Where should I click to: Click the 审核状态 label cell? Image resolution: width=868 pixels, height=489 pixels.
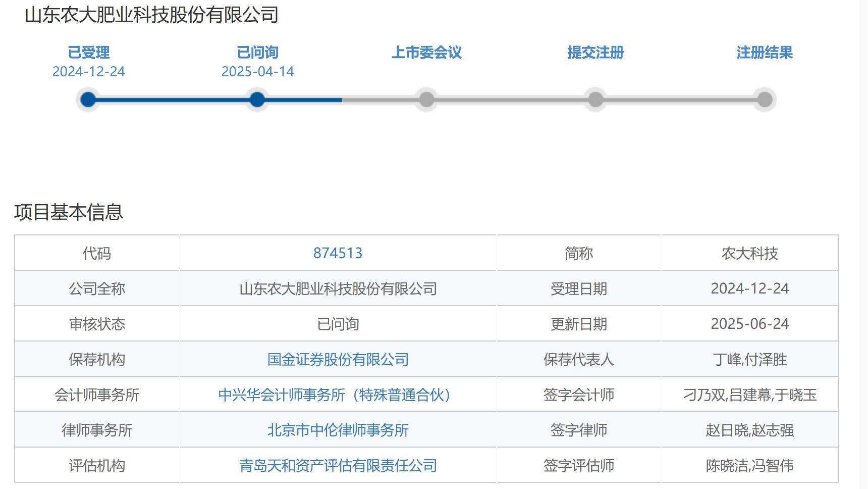click(x=97, y=324)
